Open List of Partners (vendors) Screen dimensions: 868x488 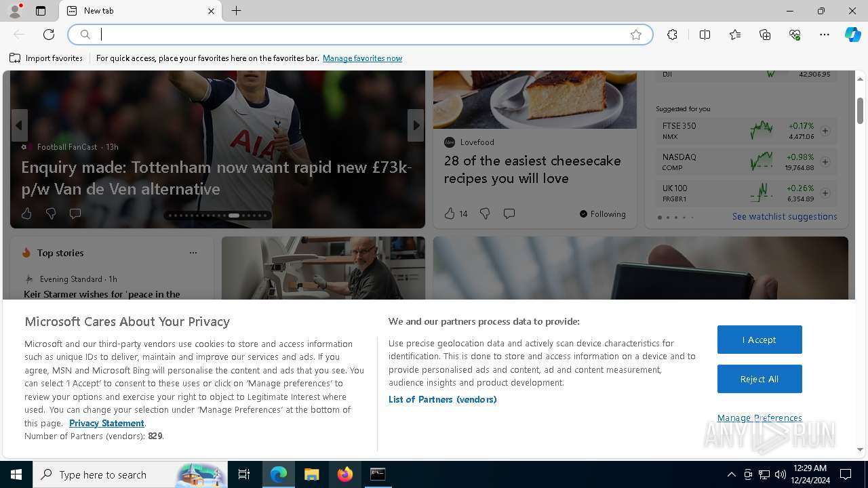coord(443,399)
